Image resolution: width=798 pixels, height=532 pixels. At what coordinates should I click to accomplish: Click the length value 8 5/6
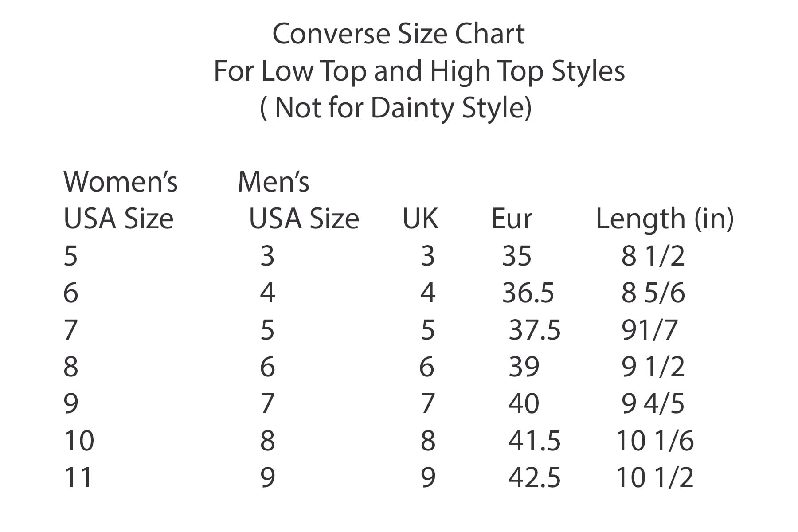pos(653,293)
